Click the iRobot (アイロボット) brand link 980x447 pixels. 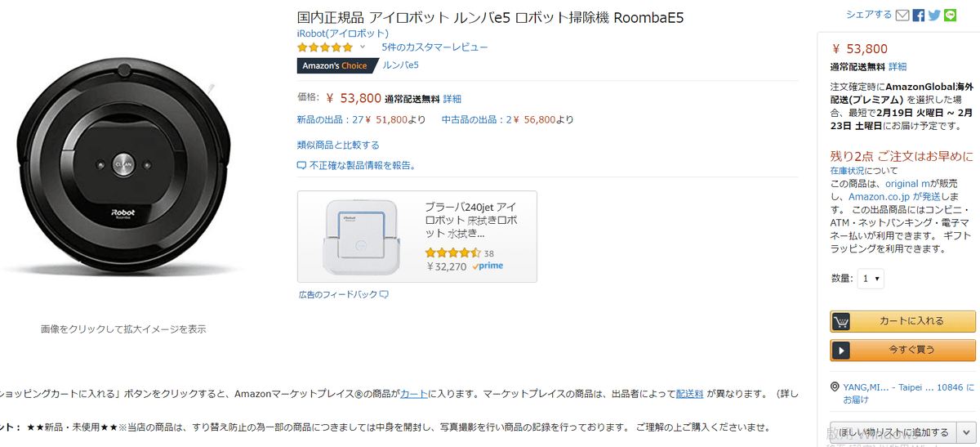[343, 33]
